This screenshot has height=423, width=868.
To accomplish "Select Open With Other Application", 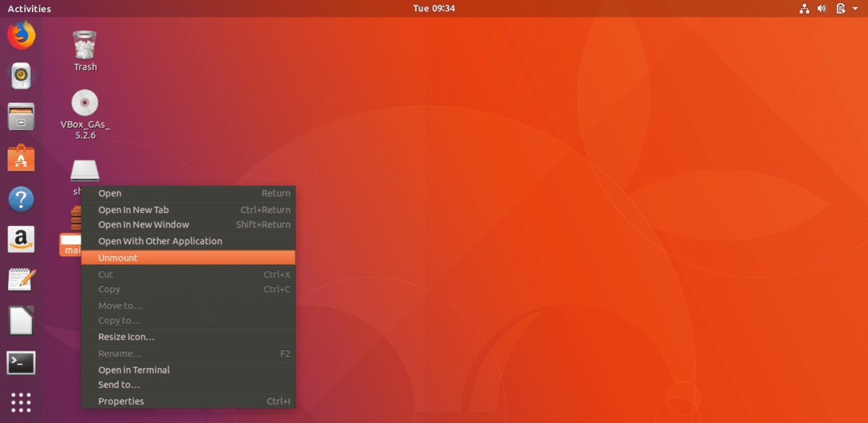I will [x=188, y=241].
